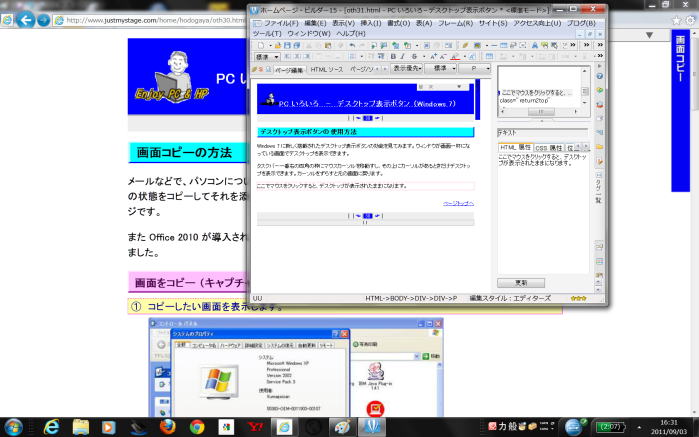Screen dimensions: 699x437
Task: Open the ブログ(B) menu
Action: click(x=581, y=23)
